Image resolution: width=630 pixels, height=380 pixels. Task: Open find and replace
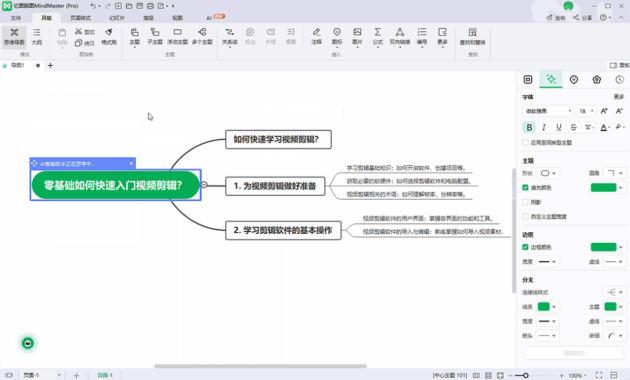pos(473,36)
